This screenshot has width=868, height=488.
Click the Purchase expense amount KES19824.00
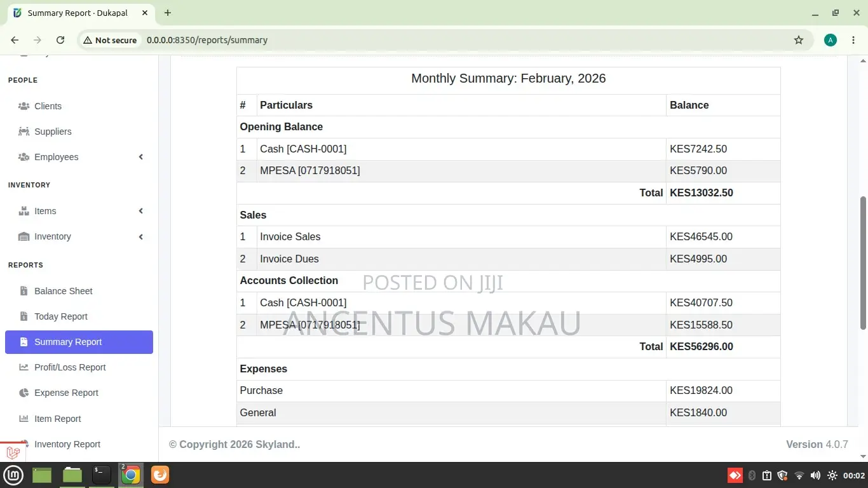click(x=701, y=391)
